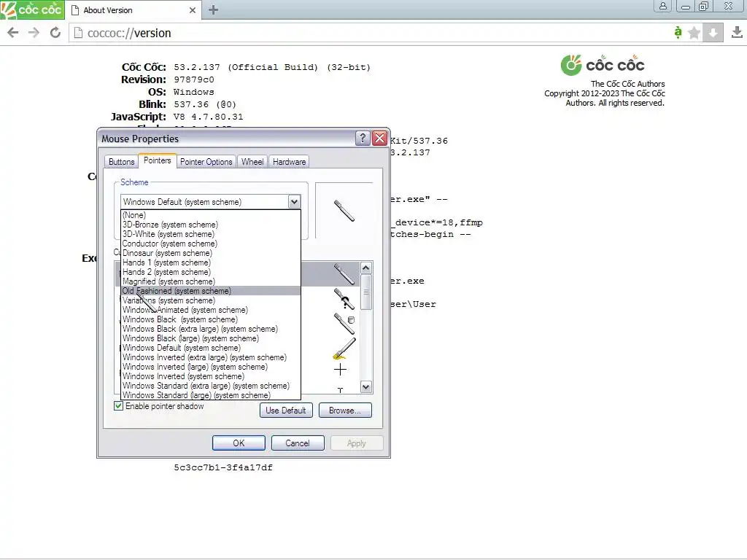The image size is (747, 560).
Task: Click the Browse... button
Action: (345, 411)
